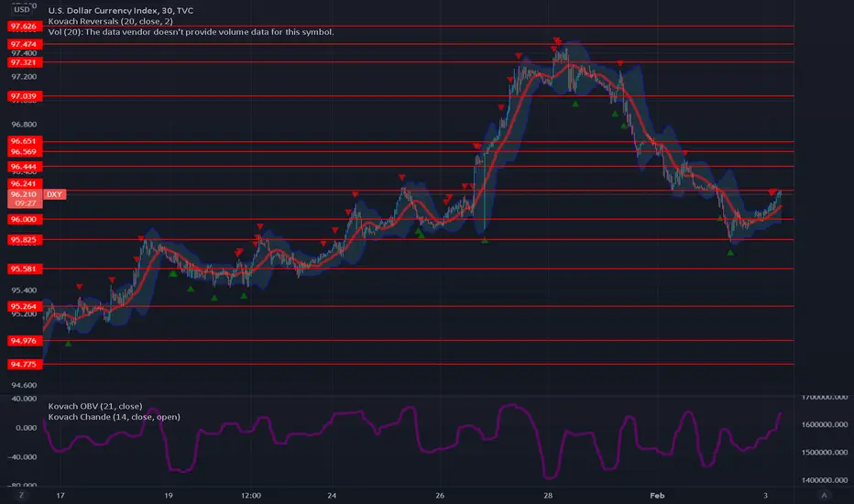Click the 96.651 price level label
This screenshot has height=504, width=854.
click(x=25, y=141)
